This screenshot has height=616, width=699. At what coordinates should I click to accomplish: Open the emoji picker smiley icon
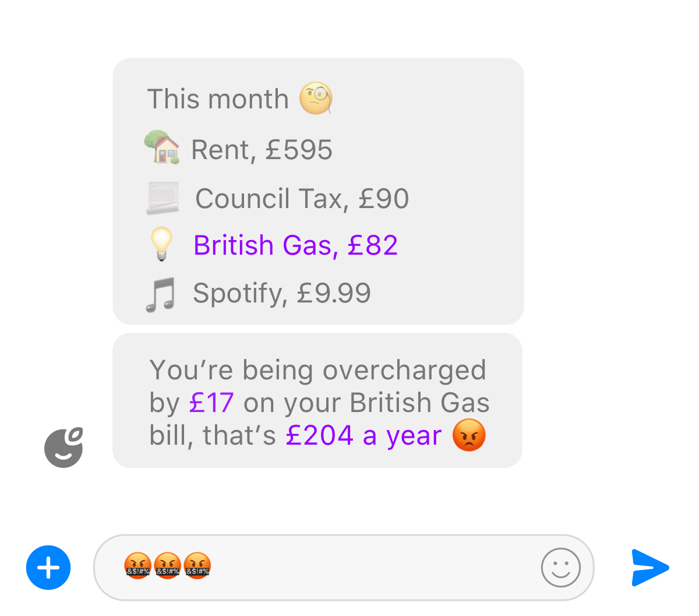point(560,567)
